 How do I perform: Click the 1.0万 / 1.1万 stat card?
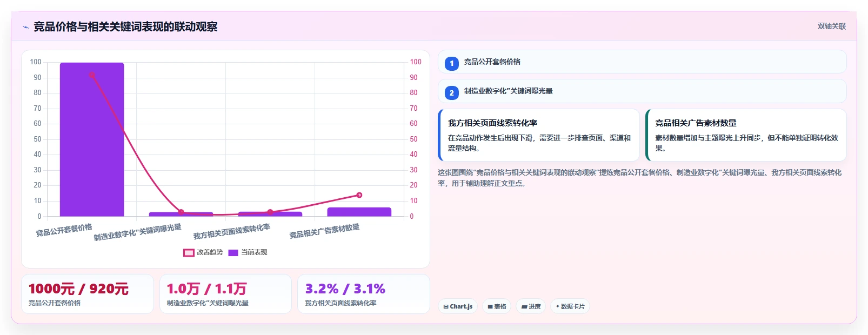[225, 294]
